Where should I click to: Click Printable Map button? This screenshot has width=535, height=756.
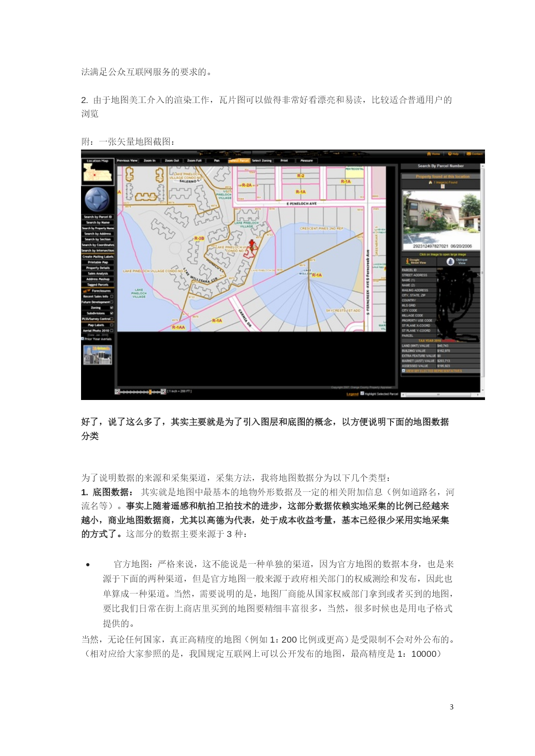point(98,262)
